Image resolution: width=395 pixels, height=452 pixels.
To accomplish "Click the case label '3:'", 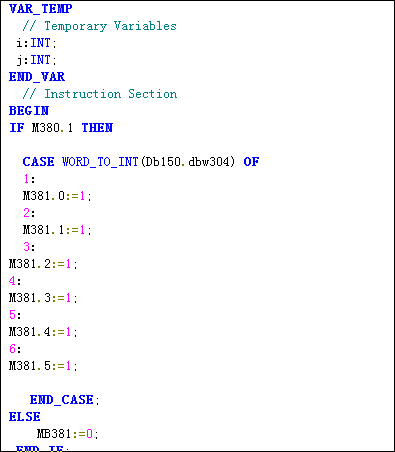I will coord(29,247).
